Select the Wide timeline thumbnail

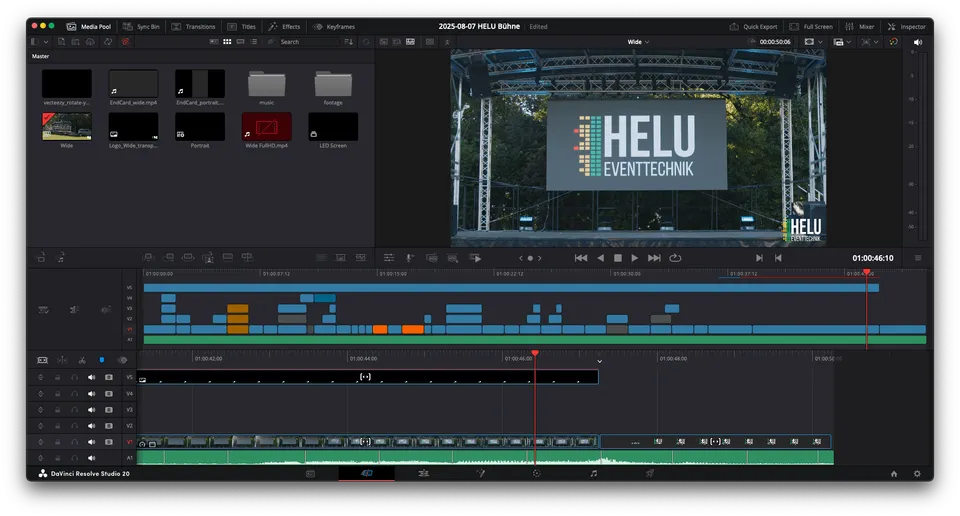pos(67,127)
